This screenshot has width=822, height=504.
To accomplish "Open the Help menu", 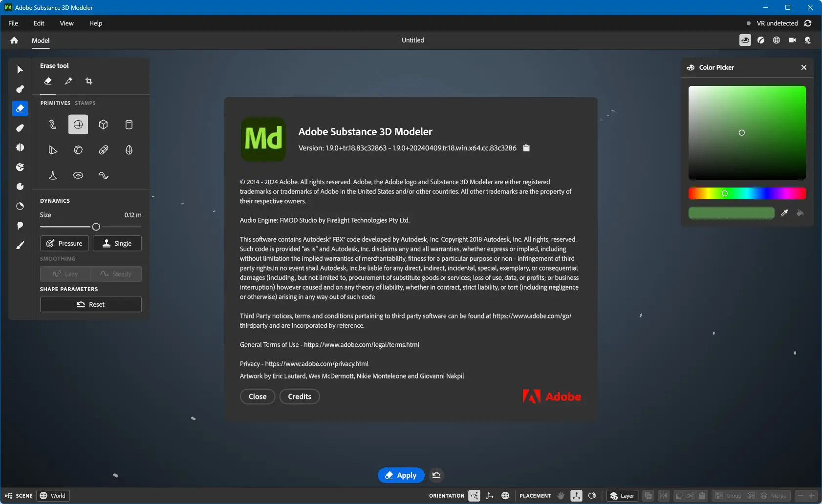I will (96, 23).
